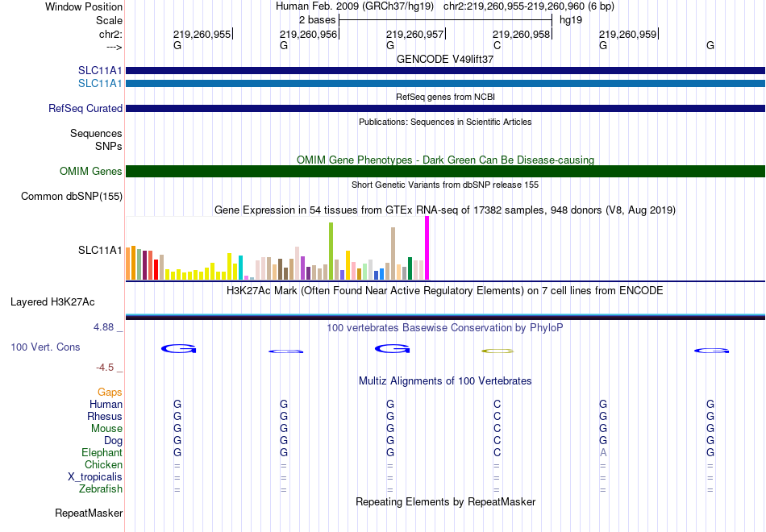The width and height of the screenshot is (766, 532).
Task: Click the GENCODE V49lift37 track title
Action: click(445, 59)
